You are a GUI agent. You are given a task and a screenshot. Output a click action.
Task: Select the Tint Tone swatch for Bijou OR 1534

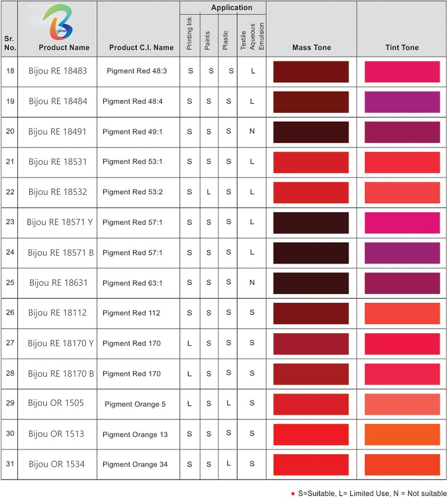pos(402,465)
